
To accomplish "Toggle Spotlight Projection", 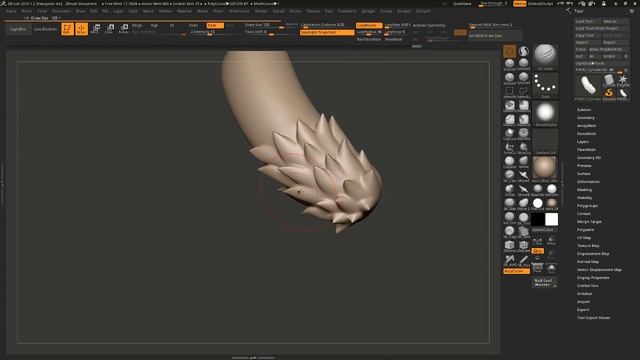I will pyautogui.click(x=327, y=32).
